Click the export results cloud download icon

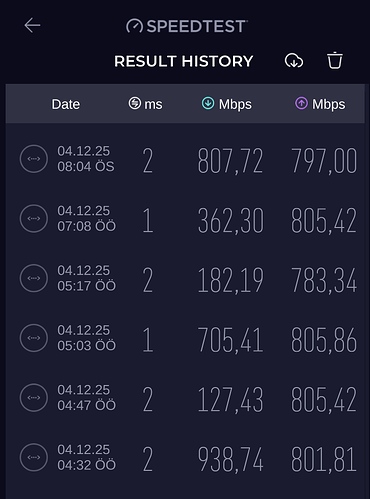[294, 61]
